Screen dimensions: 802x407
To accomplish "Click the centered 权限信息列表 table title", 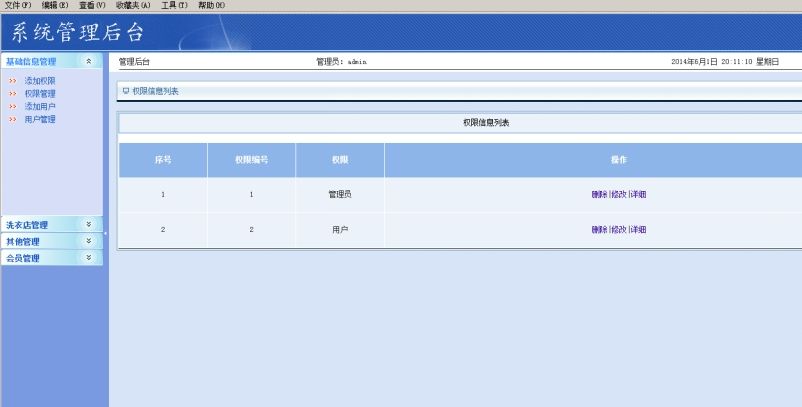I will 486,123.
